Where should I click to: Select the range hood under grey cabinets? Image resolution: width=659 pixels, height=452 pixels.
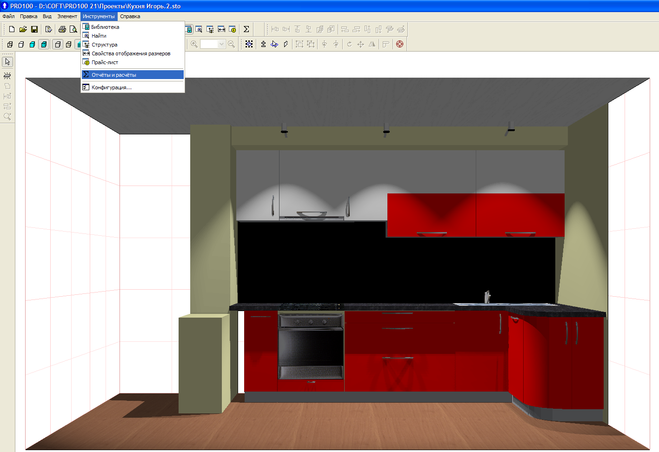click(x=312, y=215)
